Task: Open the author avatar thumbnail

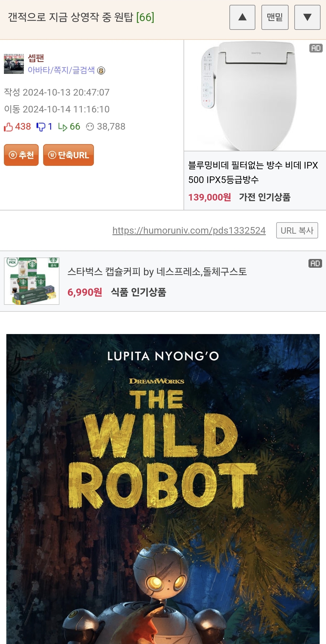Action: tap(14, 64)
